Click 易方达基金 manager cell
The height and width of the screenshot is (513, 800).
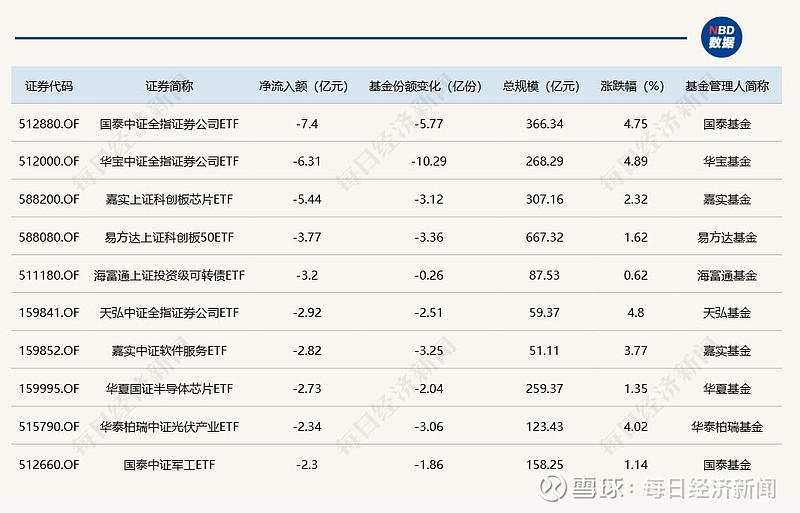click(x=727, y=237)
